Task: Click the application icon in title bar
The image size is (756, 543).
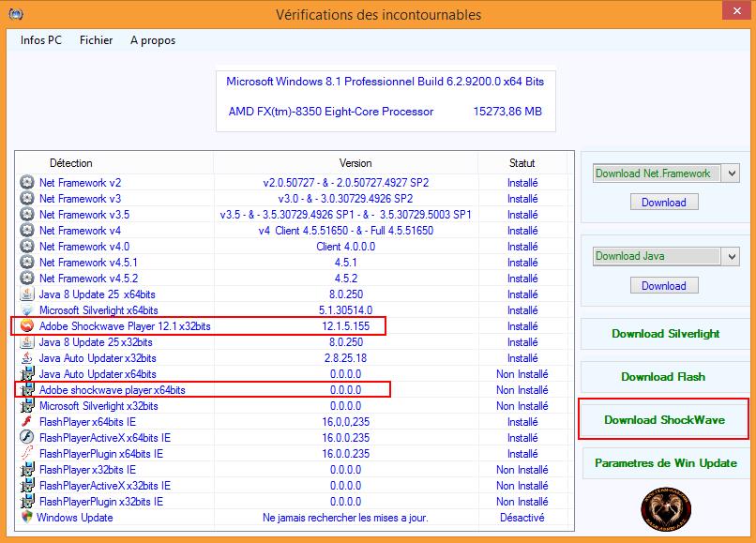Action: [16, 14]
